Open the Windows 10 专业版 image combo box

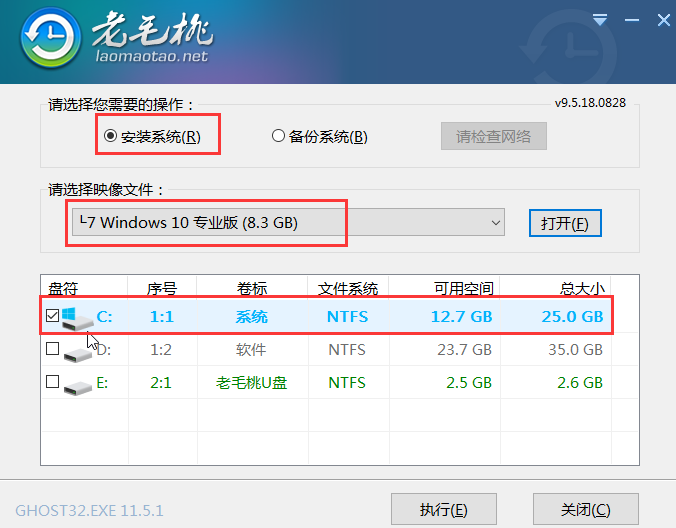click(288, 222)
